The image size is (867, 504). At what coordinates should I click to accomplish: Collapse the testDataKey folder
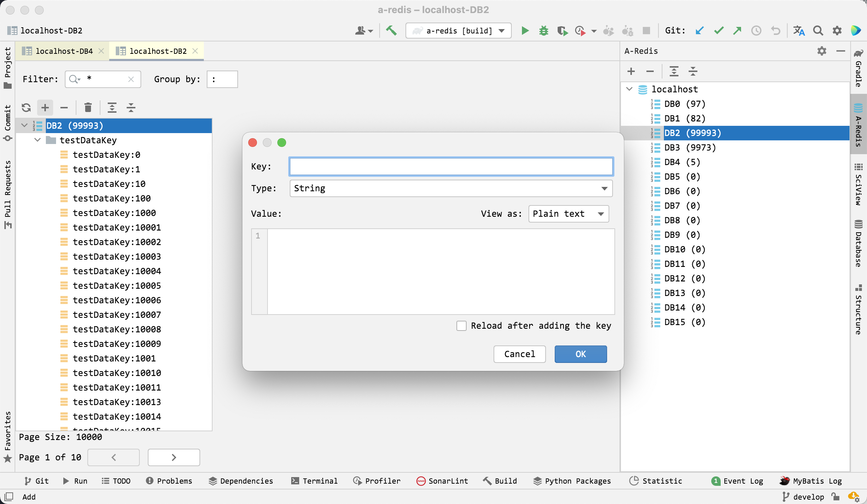coord(37,140)
